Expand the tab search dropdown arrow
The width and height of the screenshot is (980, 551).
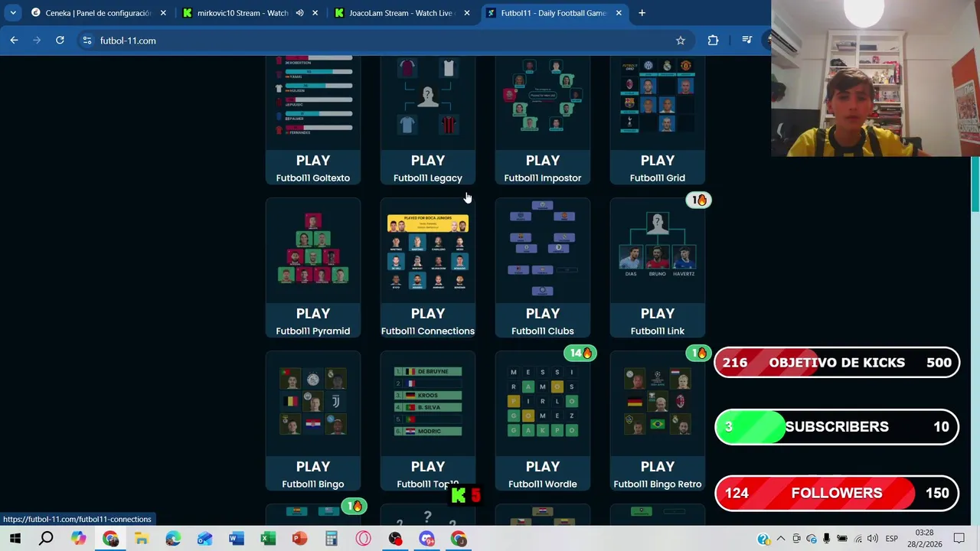[13, 13]
